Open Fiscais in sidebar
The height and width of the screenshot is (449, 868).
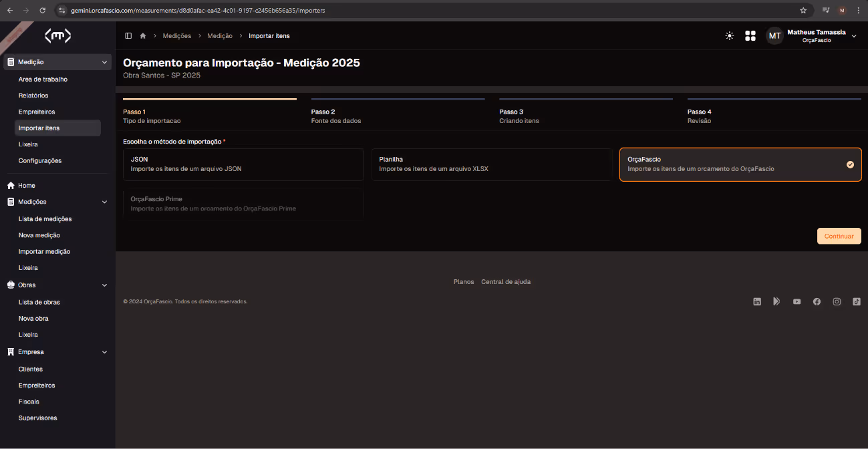tap(29, 402)
